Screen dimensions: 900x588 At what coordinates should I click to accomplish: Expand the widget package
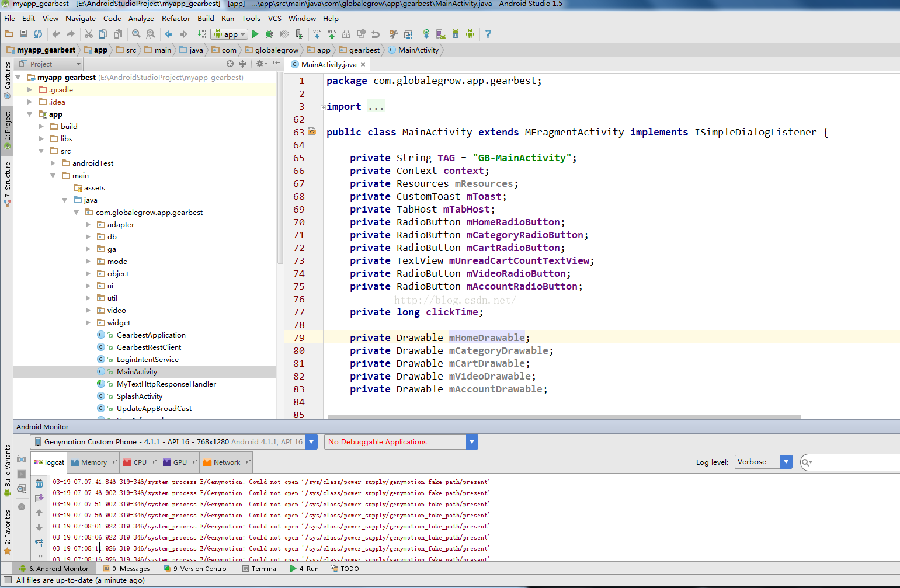click(x=88, y=322)
